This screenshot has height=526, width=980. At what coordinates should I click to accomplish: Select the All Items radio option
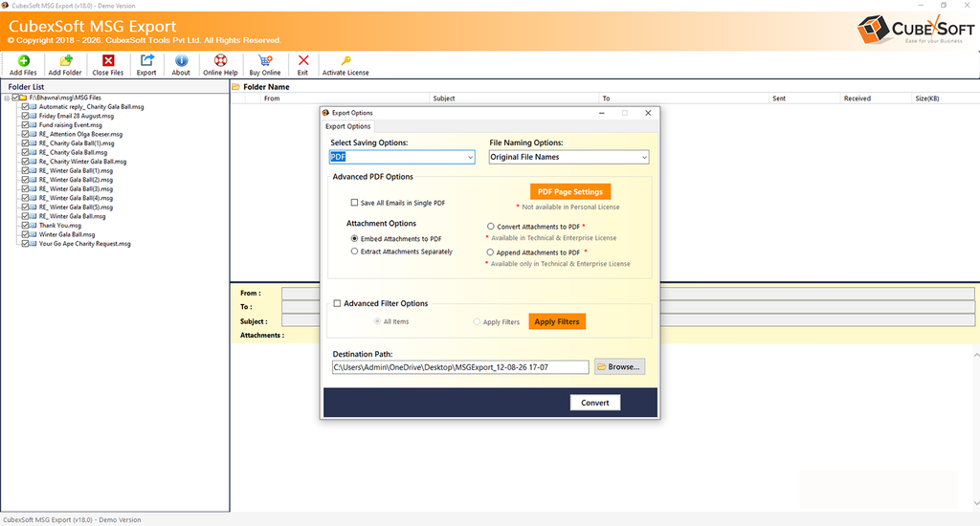[x=377, y=321]
